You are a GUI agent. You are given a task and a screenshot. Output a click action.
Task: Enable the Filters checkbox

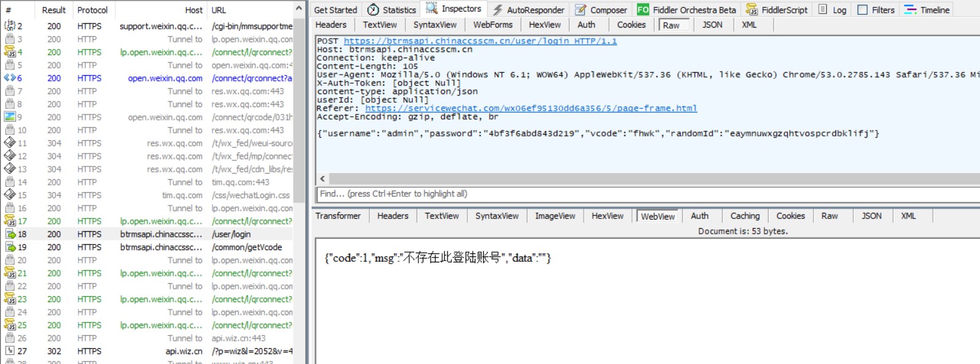[x=862, y=10]
